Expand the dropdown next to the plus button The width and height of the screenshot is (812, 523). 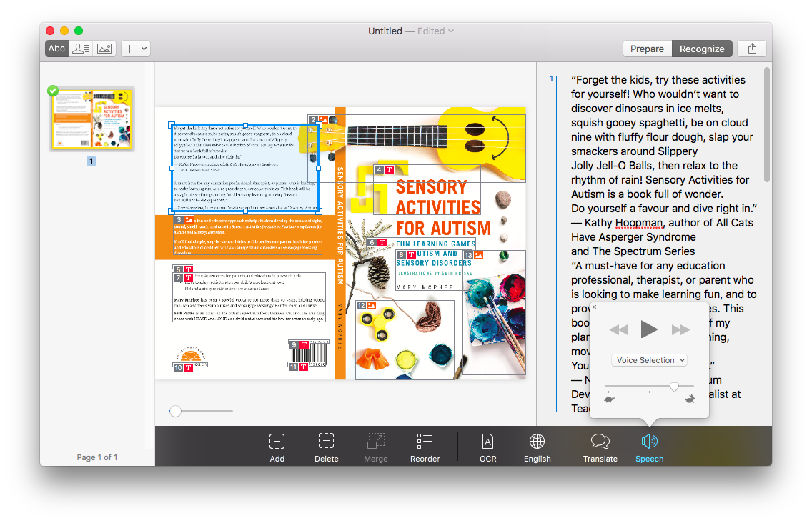coord(142,48)
